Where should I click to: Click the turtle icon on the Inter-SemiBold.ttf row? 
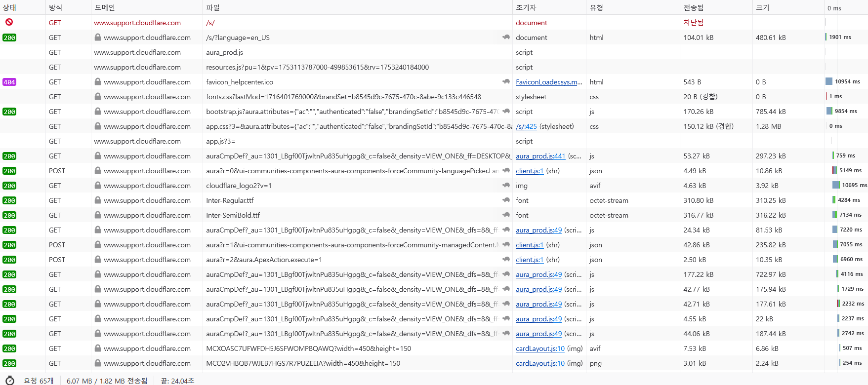(506, 215)
